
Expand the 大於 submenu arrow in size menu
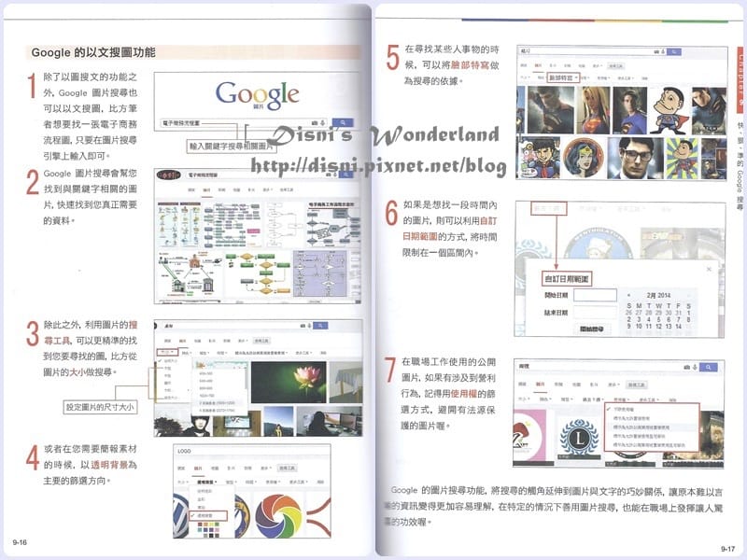click(189, 390)
